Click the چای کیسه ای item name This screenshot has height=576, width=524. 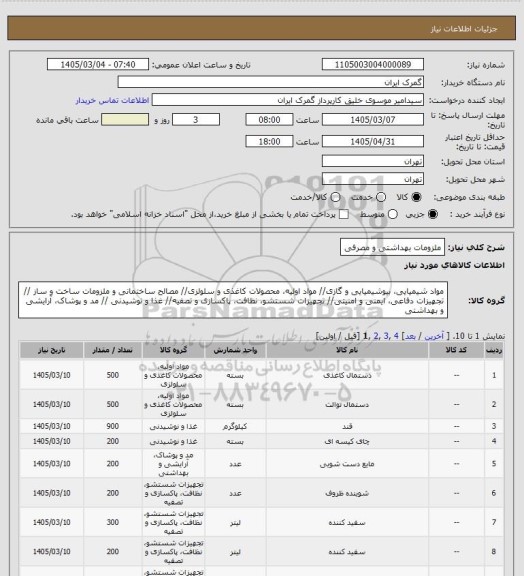point(347,441)
